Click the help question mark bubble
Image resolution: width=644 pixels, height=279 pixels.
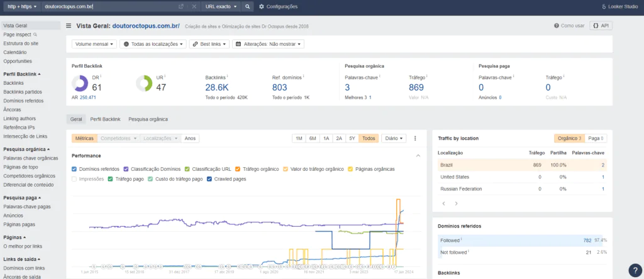point(635,270)
